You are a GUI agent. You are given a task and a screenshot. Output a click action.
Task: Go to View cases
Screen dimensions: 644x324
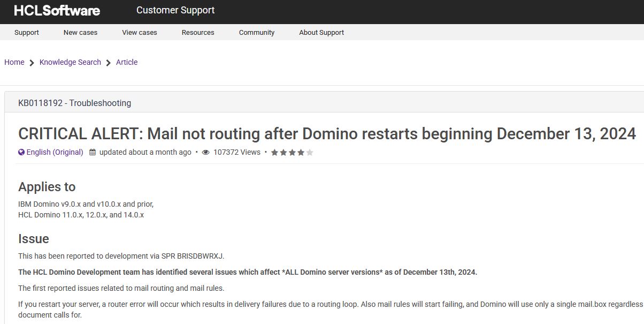click(x=140, y=32)
